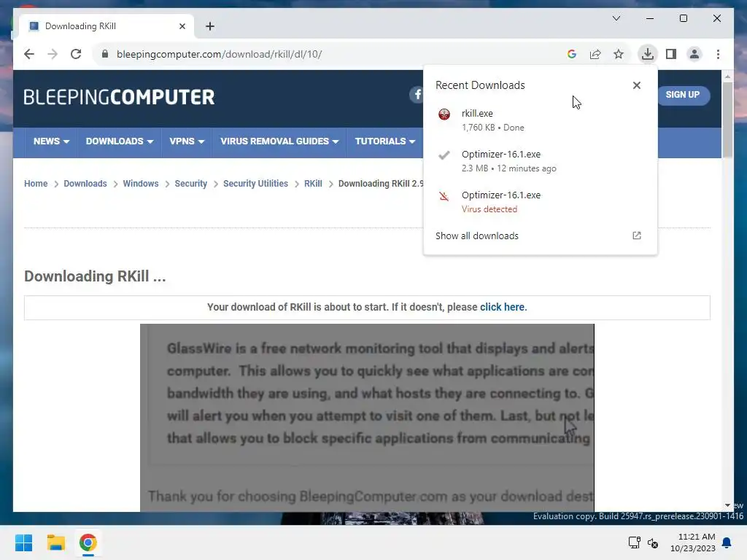The image size is (747, 560).
Task: Select Optimizer-16.1.exe from 12 minutes ago
Action: [x=540, y=161]
